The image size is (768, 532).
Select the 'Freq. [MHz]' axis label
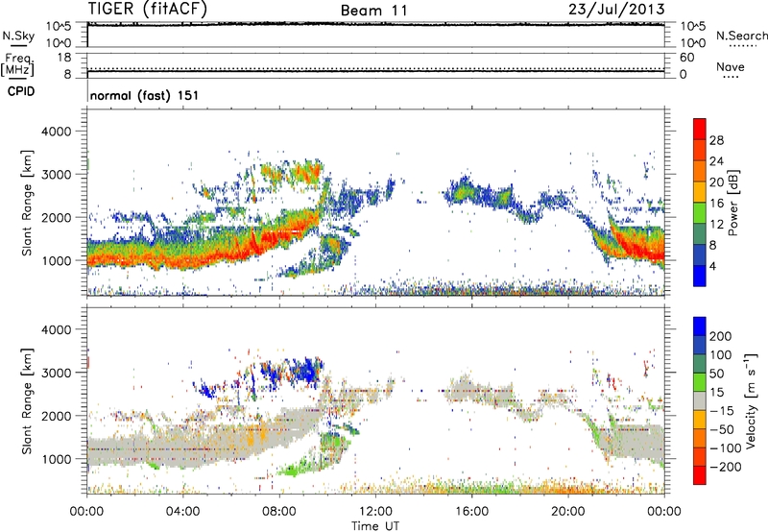point(18,65)
